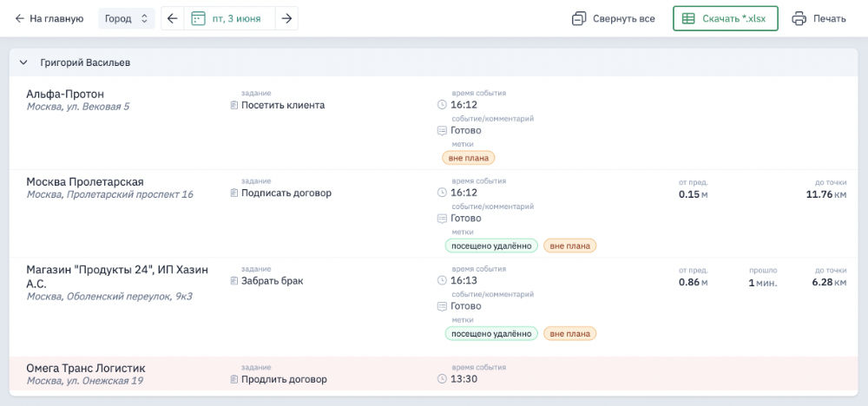Click comment icon for Альфа-Протон Готово
Viewport: 868px width, 406px height.
click(443, 131)
